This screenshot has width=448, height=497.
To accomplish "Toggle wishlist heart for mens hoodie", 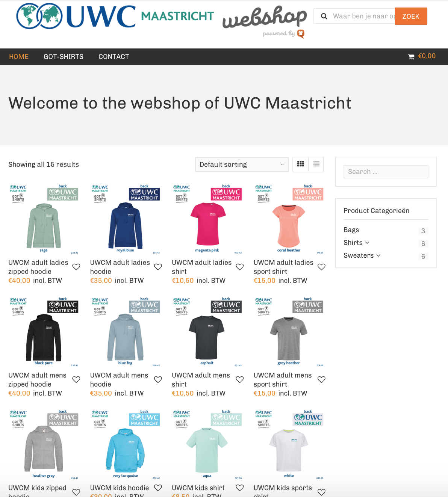I will 158,379.
